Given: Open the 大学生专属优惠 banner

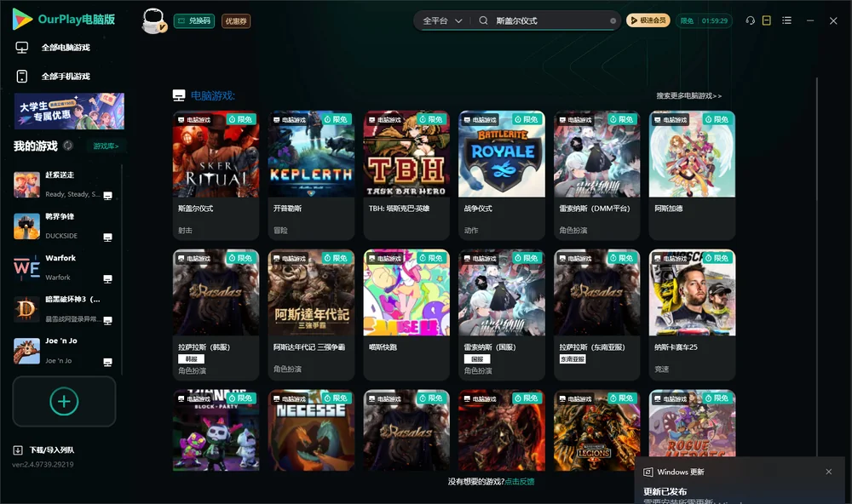Looking at the screenshot, I should (x=69, y=111).
